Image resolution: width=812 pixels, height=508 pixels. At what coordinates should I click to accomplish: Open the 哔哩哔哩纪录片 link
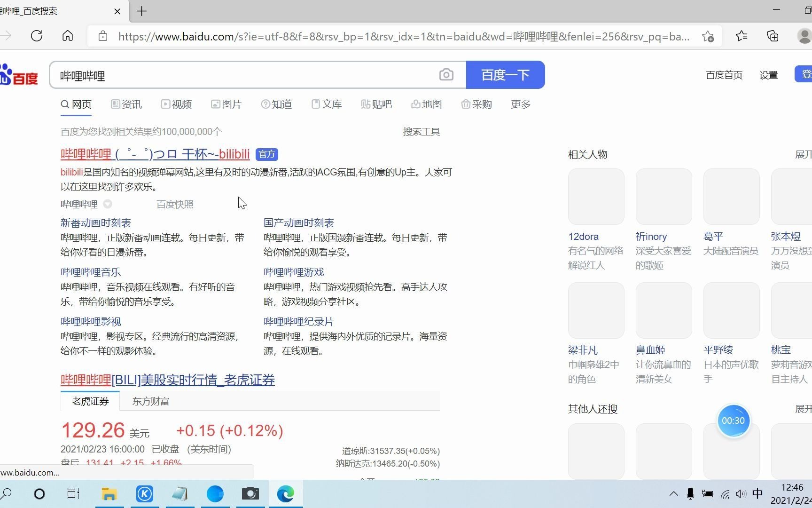[x=299, y=322]
